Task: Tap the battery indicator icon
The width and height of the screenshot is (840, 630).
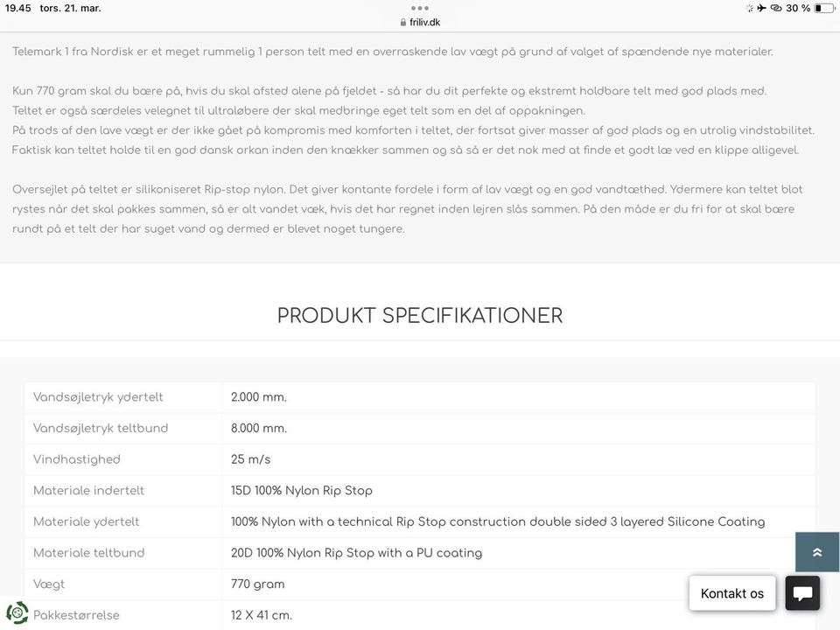Action: [x=823, y=8]
